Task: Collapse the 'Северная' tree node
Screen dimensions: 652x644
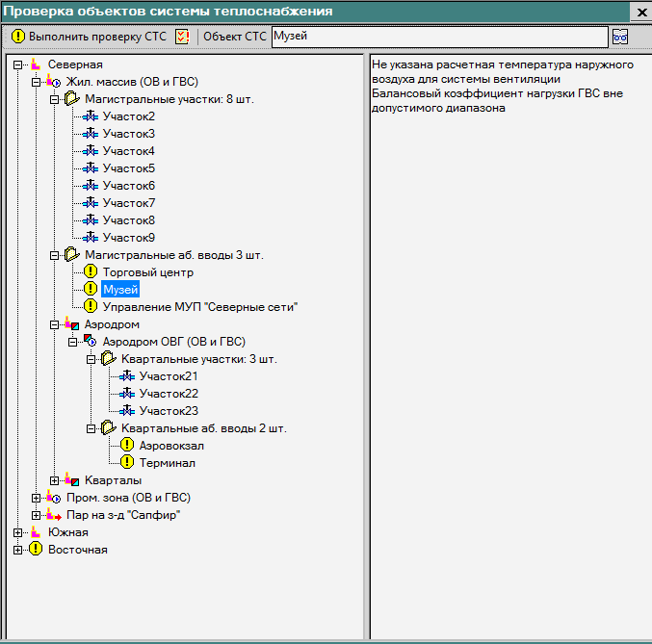Action: [18, 64]
